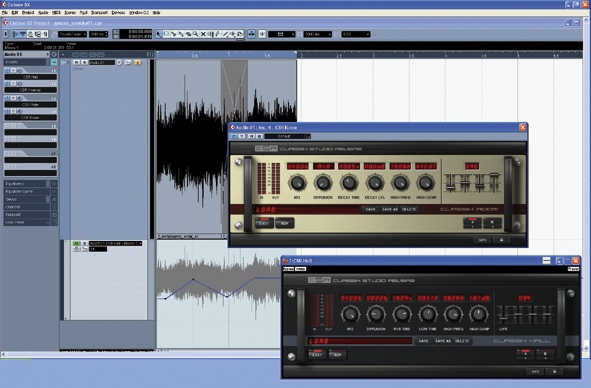591x388 pixels.
Task: Select the Range Selection tool
Action: coord(166,34)
